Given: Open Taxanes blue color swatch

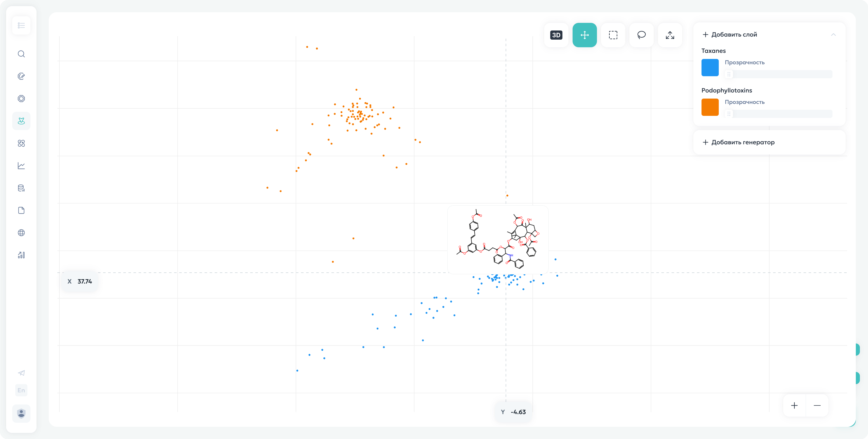Looking at the screenshot, I should (x=710, y=67).
